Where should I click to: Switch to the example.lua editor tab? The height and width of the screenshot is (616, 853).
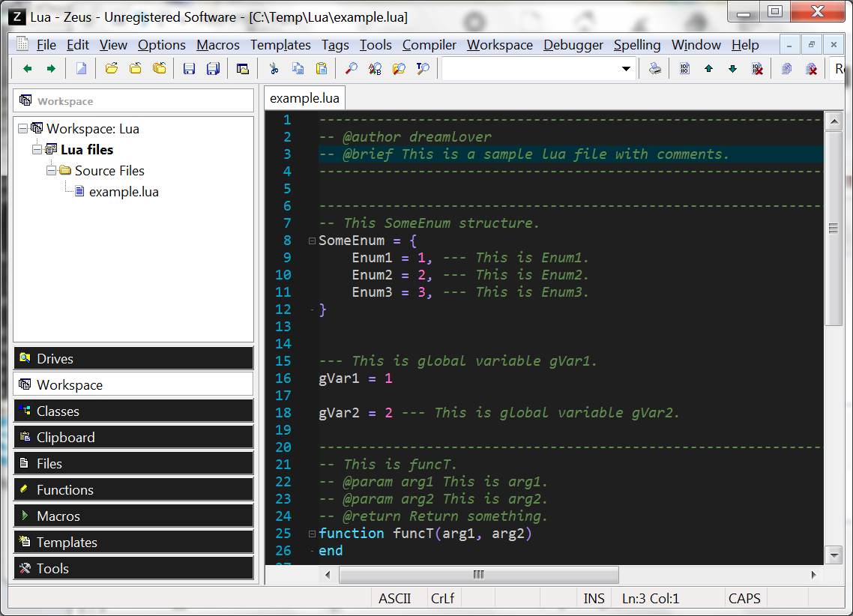click(x=304, y=98)
